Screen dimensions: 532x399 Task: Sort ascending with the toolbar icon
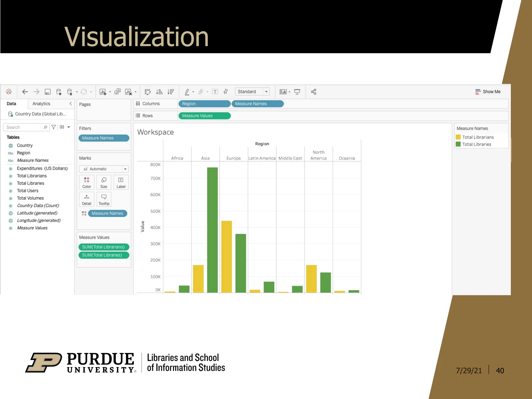(x=159, y=92)
